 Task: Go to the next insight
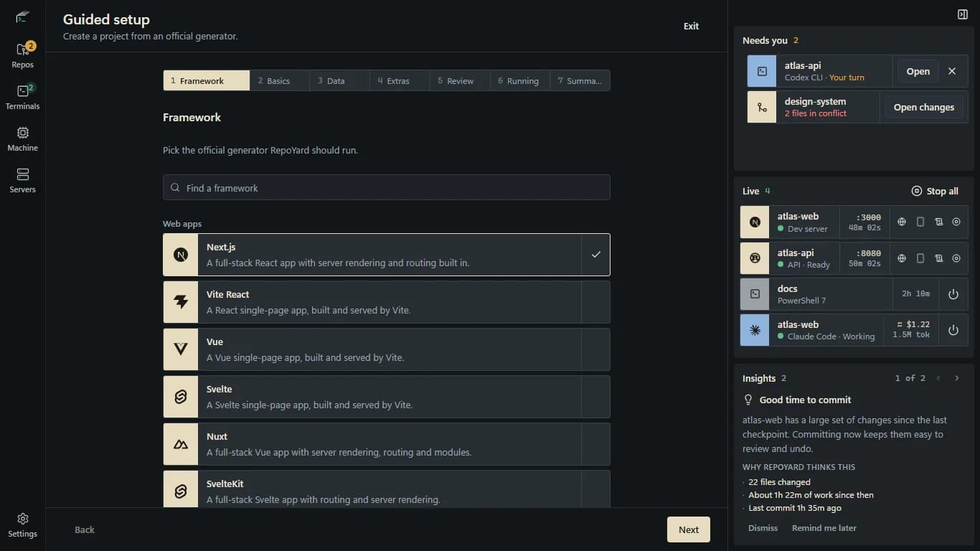[x=956, y=378]
